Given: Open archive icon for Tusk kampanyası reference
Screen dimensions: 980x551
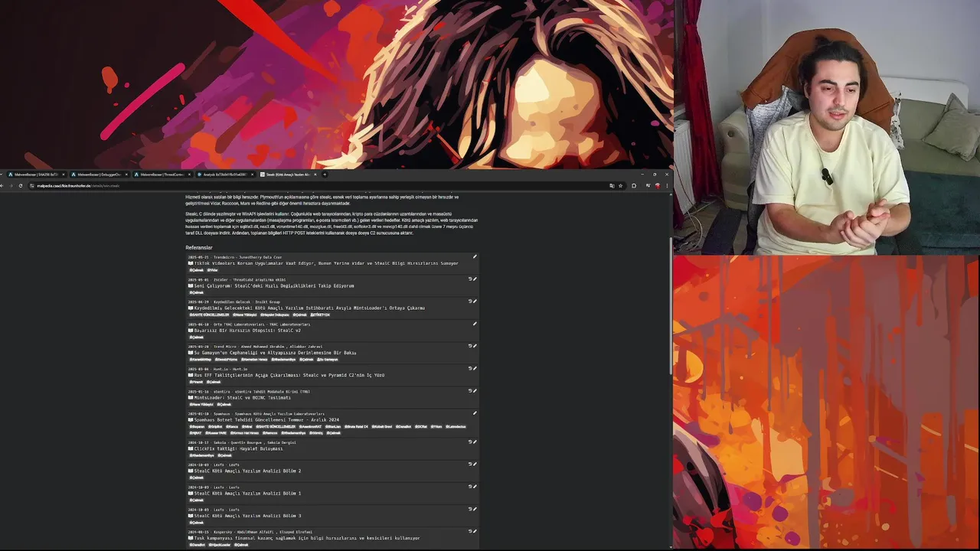Looking at the screenshot, I should pos(470,531).
